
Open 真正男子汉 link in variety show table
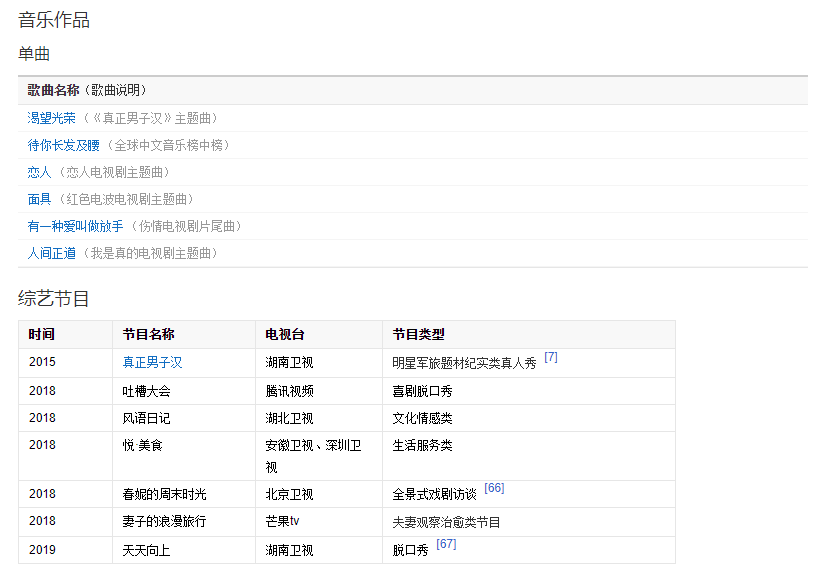click(152, 363)
